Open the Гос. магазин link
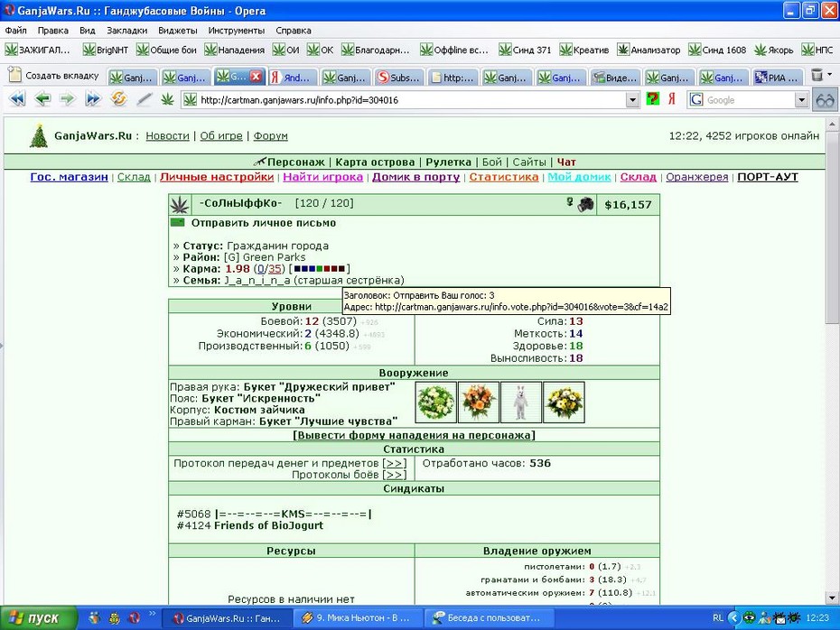 point(70,177)
